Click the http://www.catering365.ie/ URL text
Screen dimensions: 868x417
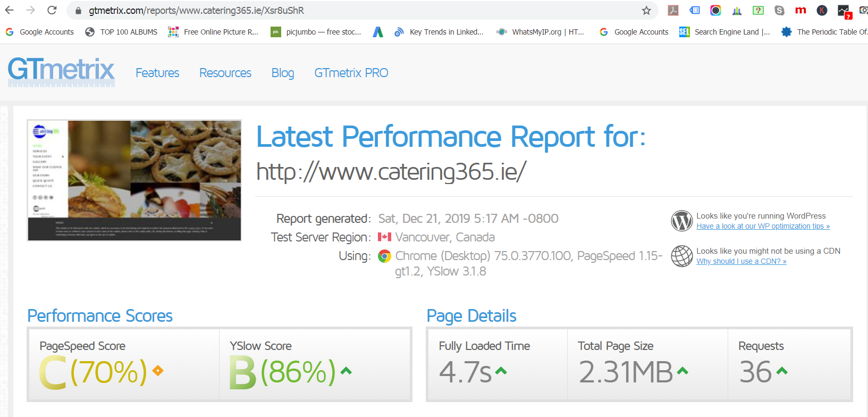point(391,171)
